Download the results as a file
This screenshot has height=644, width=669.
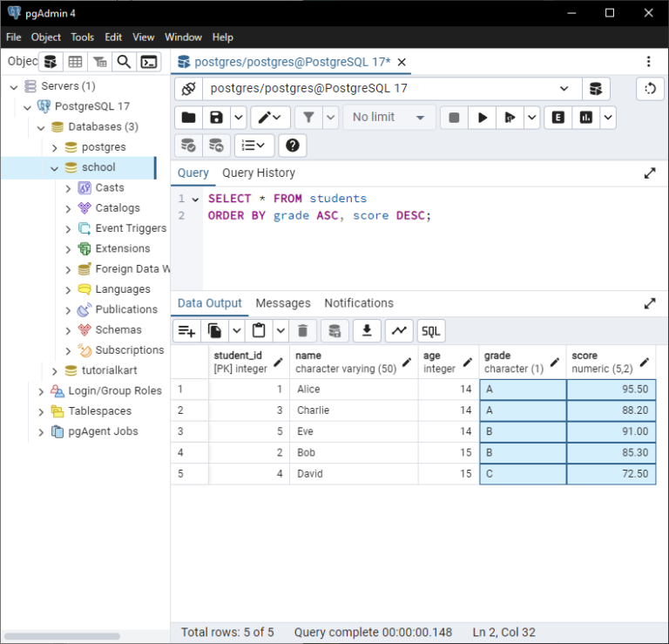pos(367,331)
